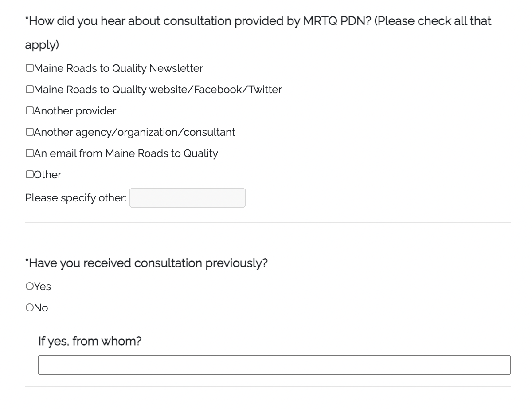Screen dimensions: 532x409
Task: Click the website/Facebook/Twitter option label text
Action: click(x=158, y=90)
